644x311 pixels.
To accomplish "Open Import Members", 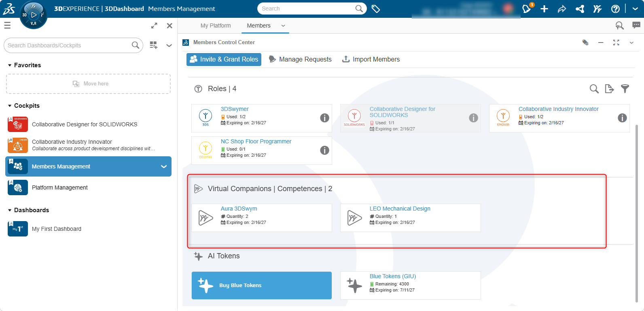I will (371, 60).
